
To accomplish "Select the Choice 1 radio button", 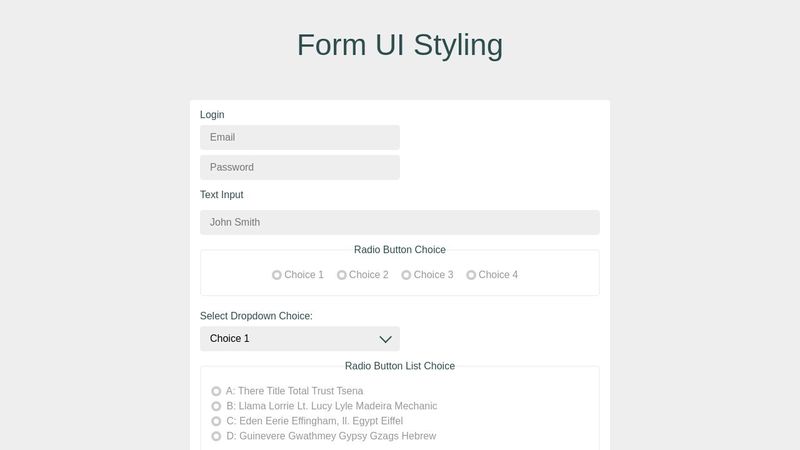I will [x=277, y=275].
